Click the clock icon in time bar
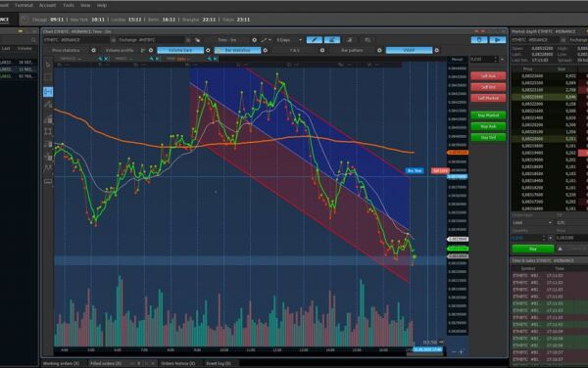 [x=24, y=20]
